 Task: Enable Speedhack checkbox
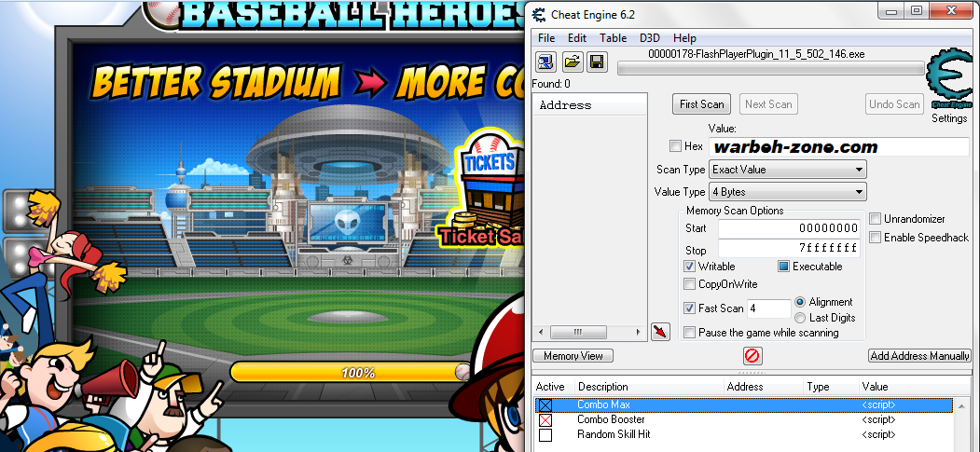(875, 238)
